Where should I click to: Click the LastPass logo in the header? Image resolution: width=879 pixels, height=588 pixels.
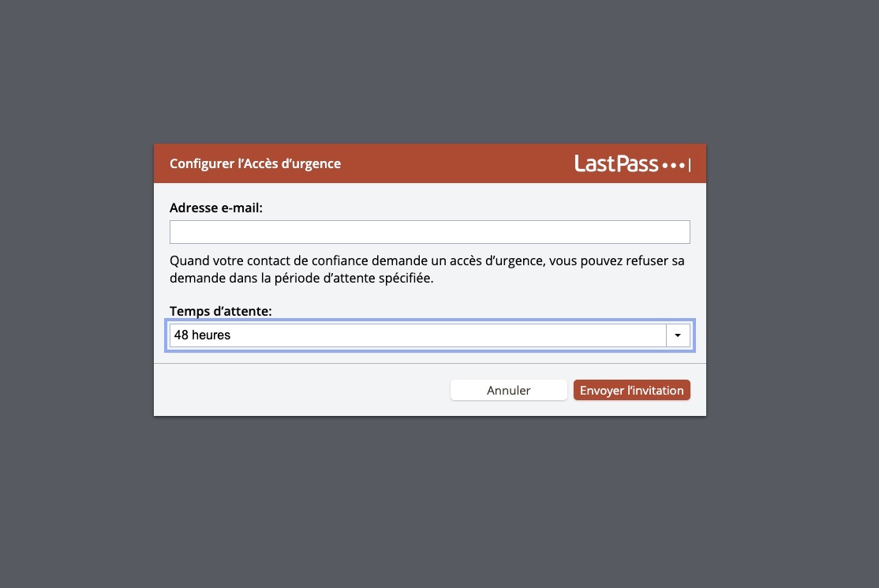pyautogui.click(x=632, y=163)
